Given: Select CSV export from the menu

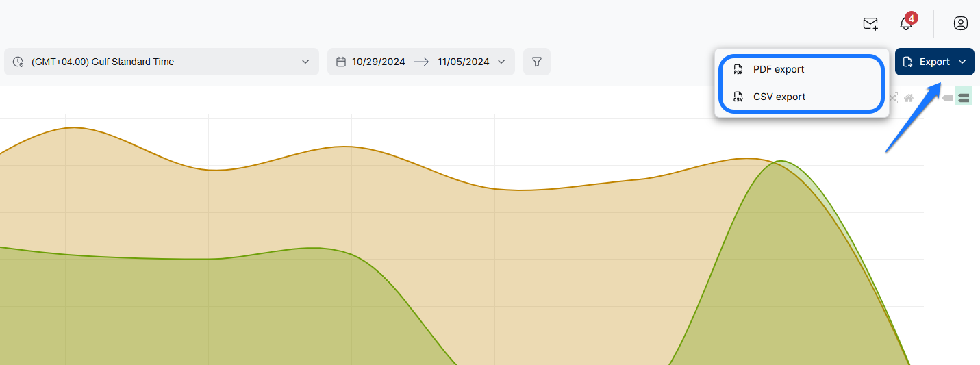Looking at the screenshot, I should [779, 97].
